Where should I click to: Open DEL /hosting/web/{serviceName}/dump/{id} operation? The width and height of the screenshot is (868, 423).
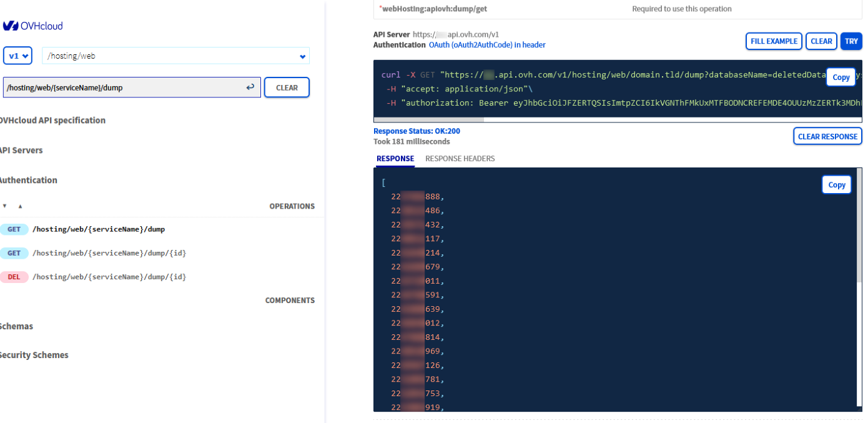(109, 277)
